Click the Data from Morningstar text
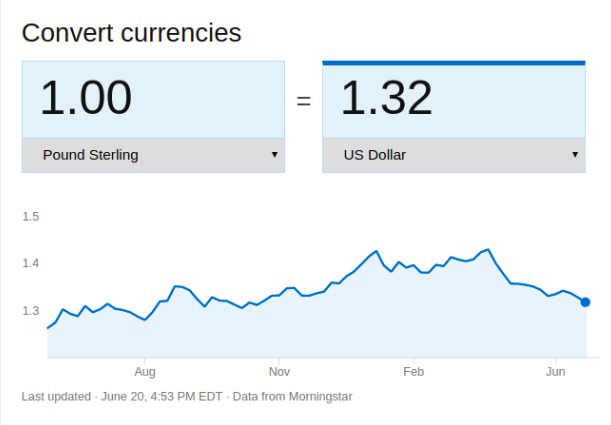Image resolution: width=611 pixels, height=425 pixels. [292, 397]
